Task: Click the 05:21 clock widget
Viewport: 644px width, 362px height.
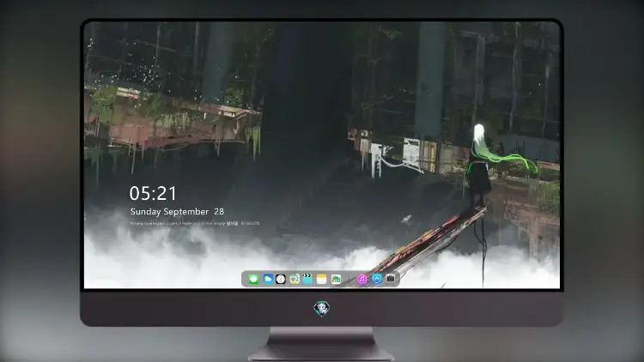Action: point(153,193)
